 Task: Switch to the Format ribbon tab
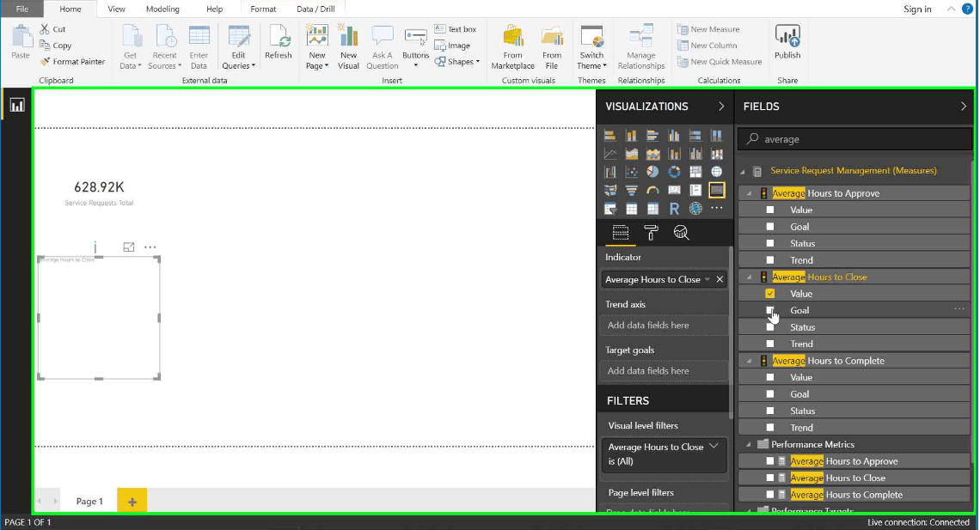(263, 9)
